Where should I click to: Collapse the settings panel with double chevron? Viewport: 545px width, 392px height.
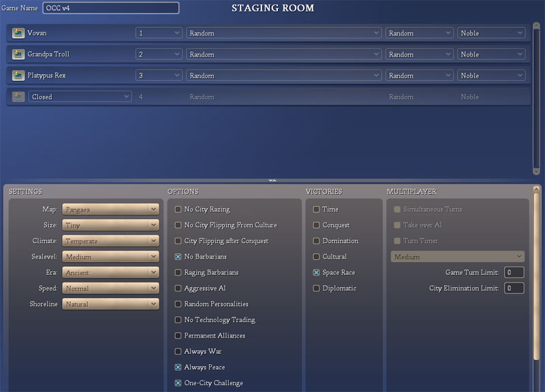coord(272,180)
